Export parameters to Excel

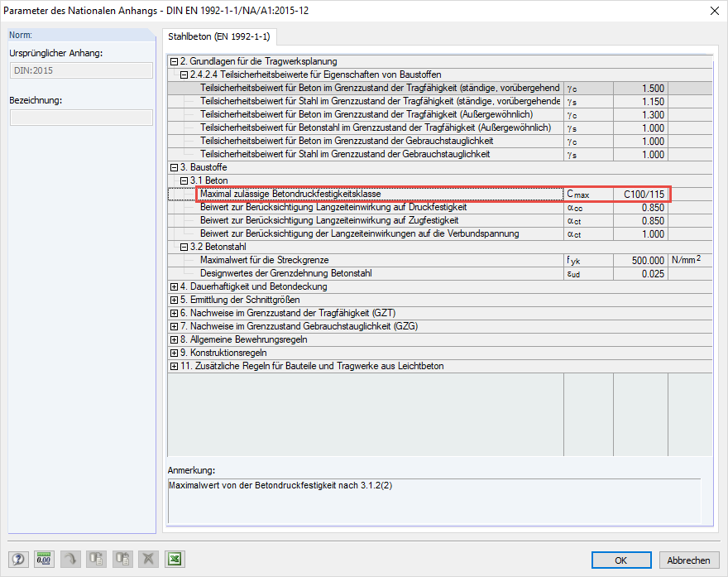pos(175,559)
